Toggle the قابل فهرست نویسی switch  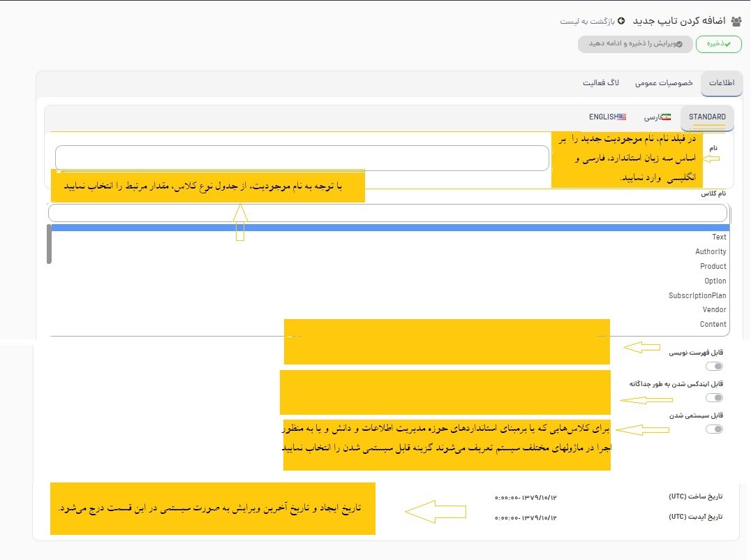[x=714, y=367]
